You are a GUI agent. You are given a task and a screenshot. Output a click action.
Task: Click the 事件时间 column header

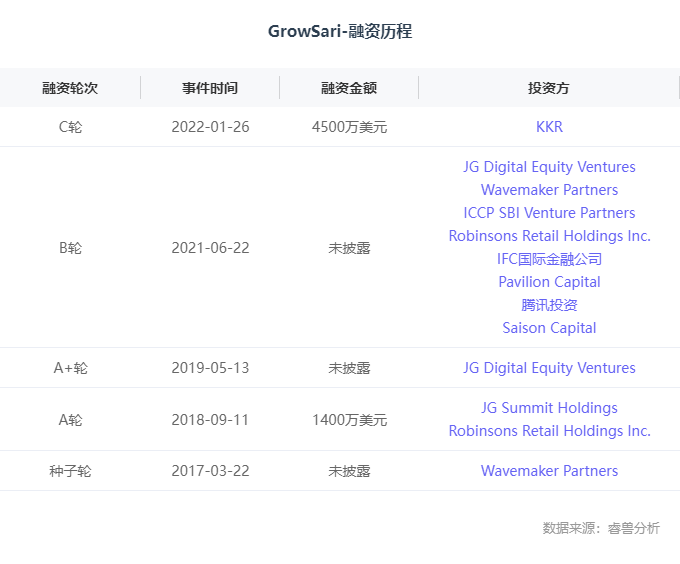tap(210, 88)
